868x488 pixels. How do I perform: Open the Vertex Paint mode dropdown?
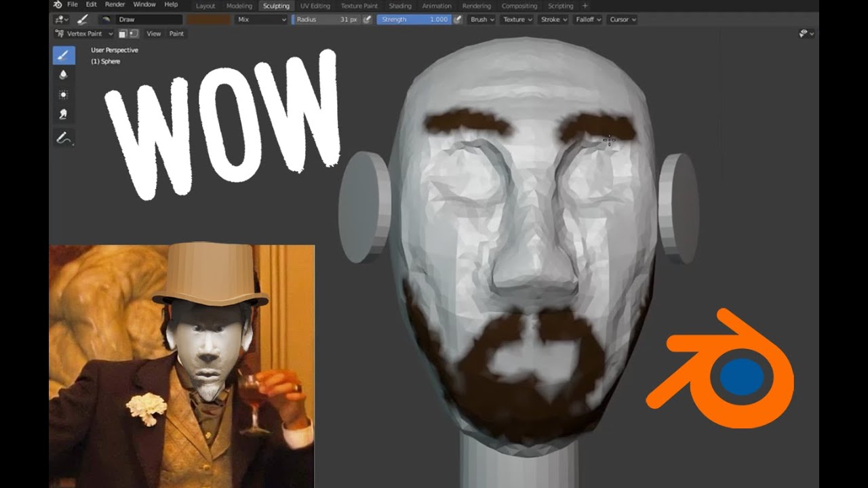point(84,33)
